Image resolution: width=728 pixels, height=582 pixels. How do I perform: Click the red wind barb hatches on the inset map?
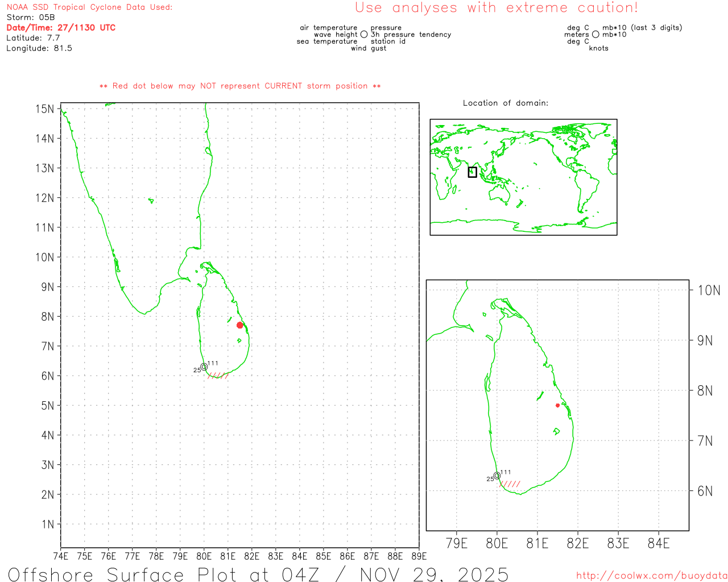tap(510, 484)
